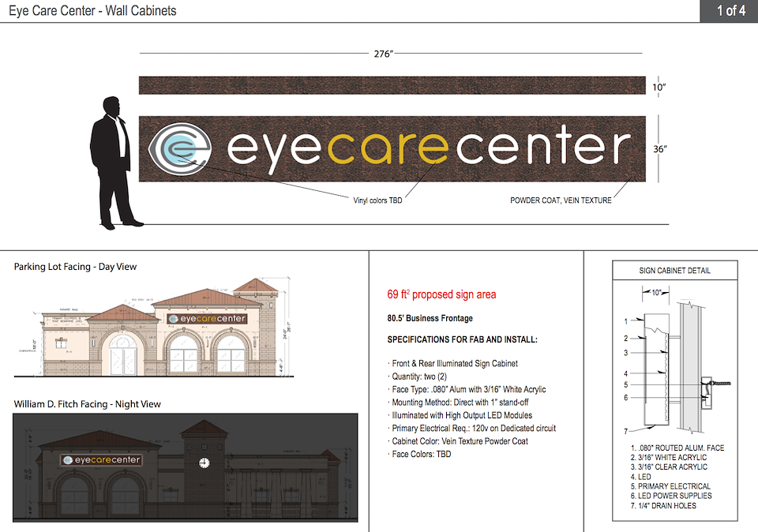Click the 'Eye Care Center - Wall Cabinets' title

(x=92, y=10)
